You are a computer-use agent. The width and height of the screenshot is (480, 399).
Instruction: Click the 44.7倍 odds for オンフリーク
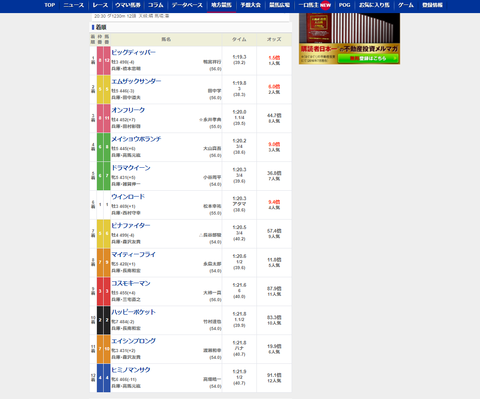tap(274, 115)
